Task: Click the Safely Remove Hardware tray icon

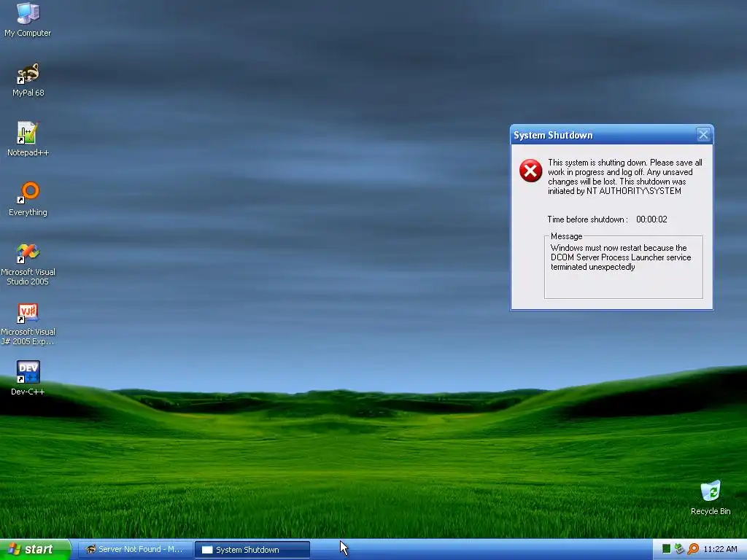Action: [x=679, y=549]
